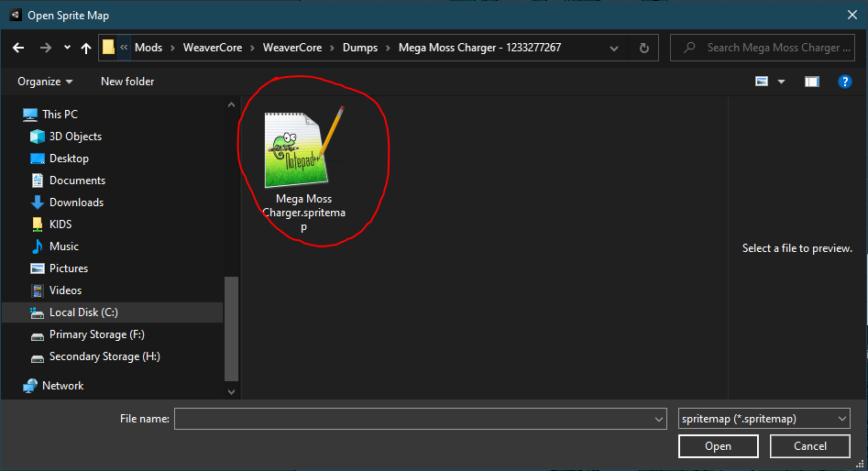
Task: Click the File name input field
Action: (x=412, y=419)
